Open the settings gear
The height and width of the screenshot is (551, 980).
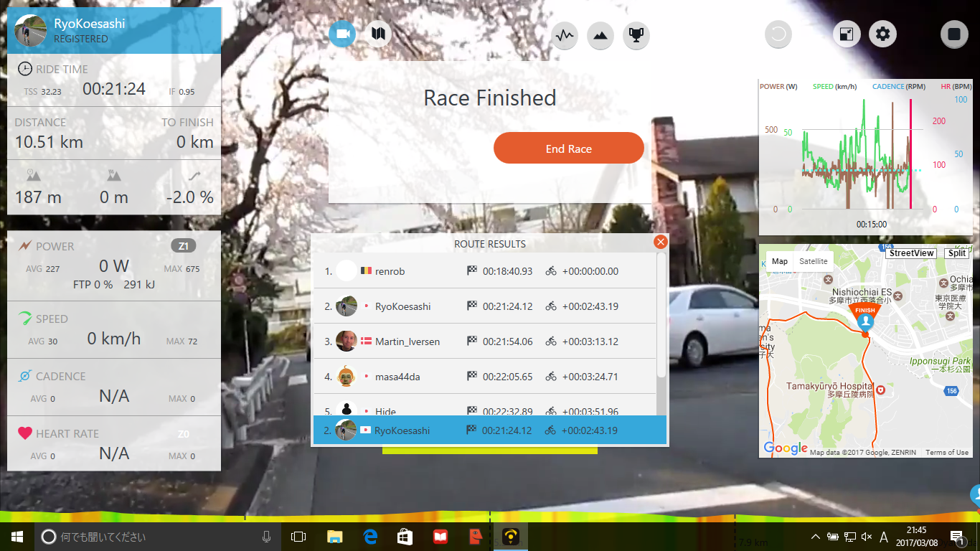[882, 34]
